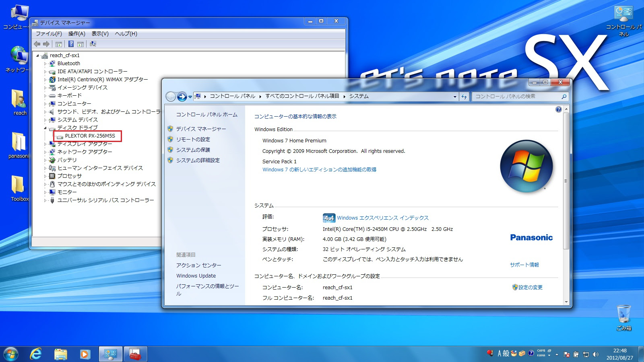This screenshot has width=644, height=362.
Task: Collapse the ディスク ドライブ node
Action: tap(45, 128)
